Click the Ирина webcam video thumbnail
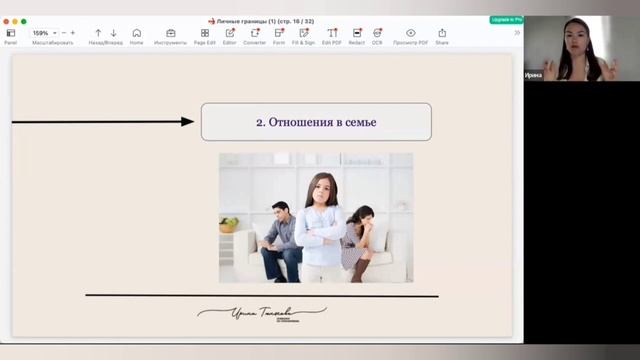 pyautogui.click(x=582, y=48)
